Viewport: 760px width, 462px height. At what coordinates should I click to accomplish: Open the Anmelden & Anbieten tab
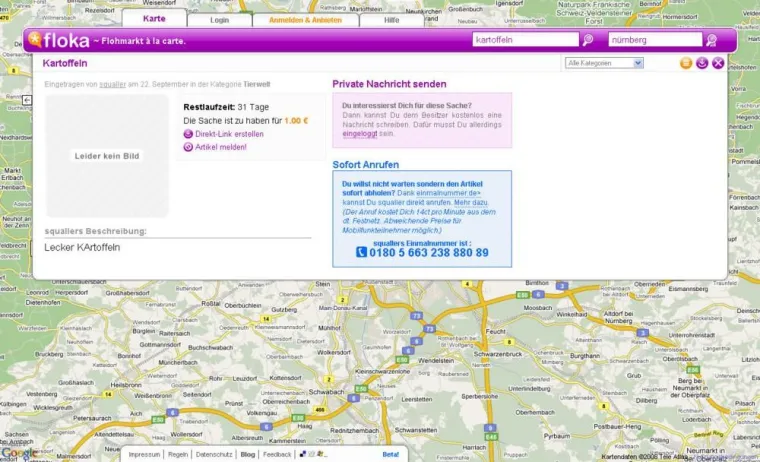305,20
